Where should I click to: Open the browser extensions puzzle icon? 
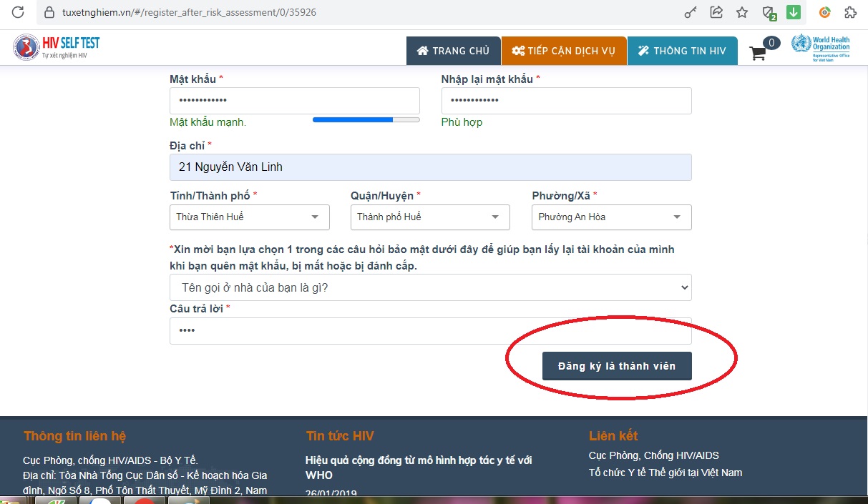851,12
